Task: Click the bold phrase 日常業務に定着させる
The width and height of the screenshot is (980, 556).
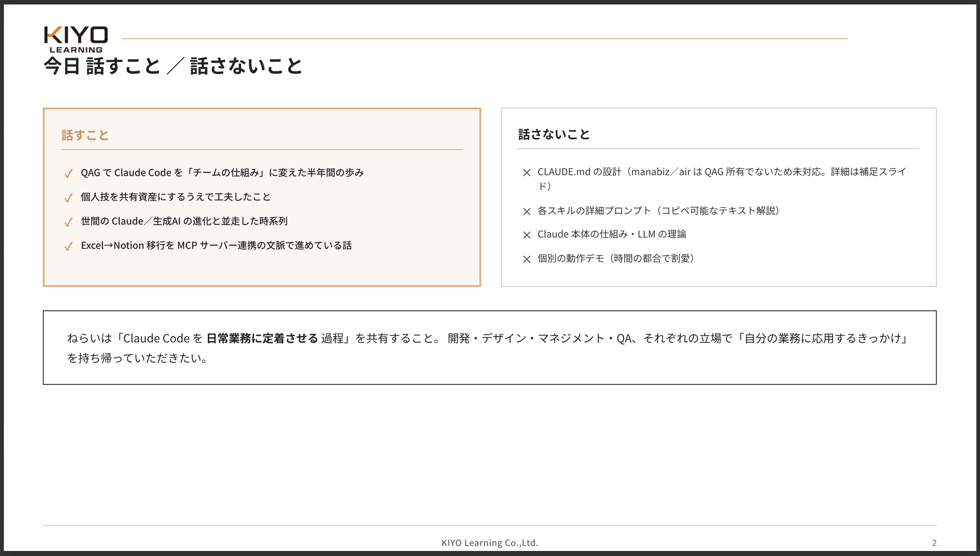Action: coord(262,338)
